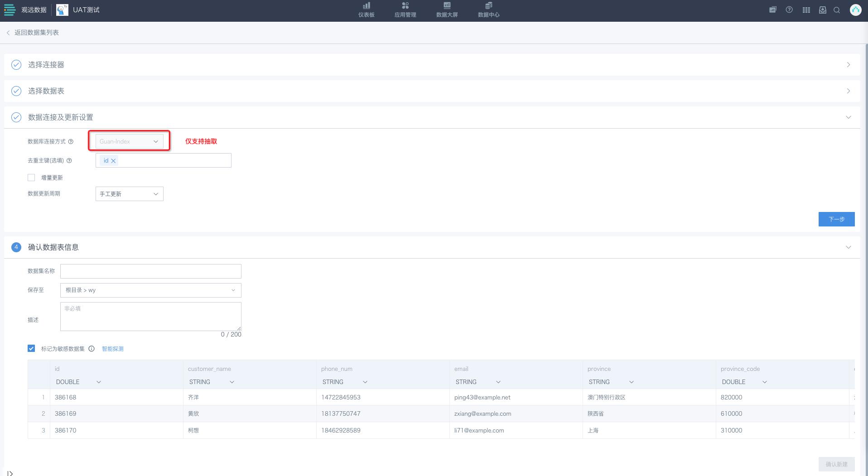Image resolution: width=868 pixels, height=476 pixels.
Task: Click help icon beside 数据库连接方式
Action: (x=71, y=142)
